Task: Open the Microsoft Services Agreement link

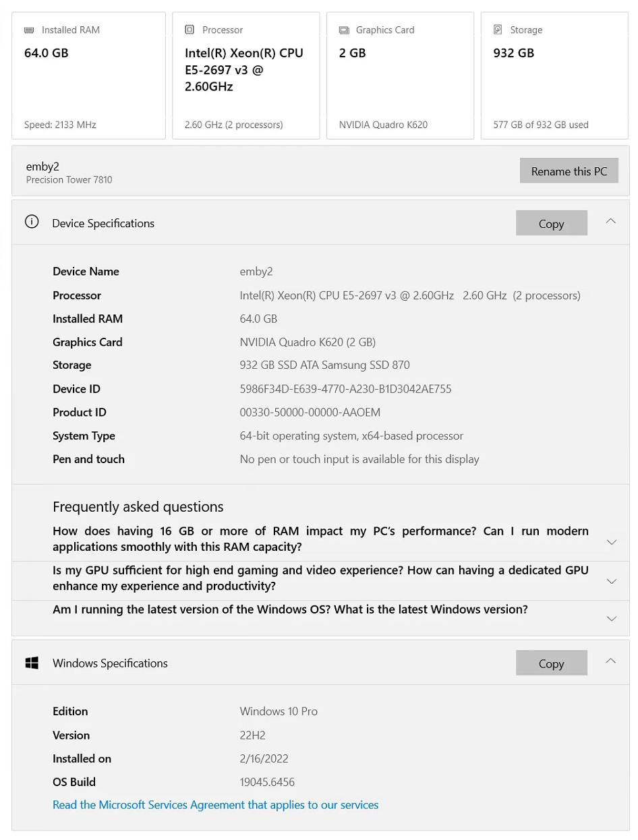Action: (x=215, y=805)
